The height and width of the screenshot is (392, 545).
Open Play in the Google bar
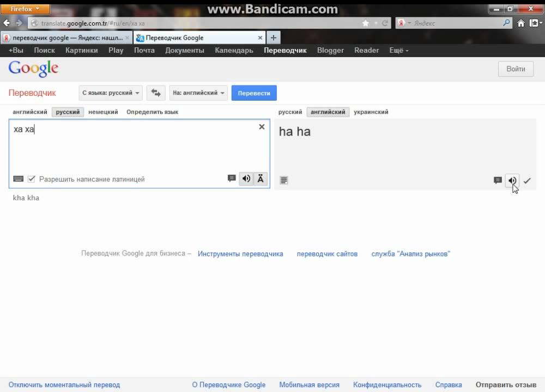116,50
